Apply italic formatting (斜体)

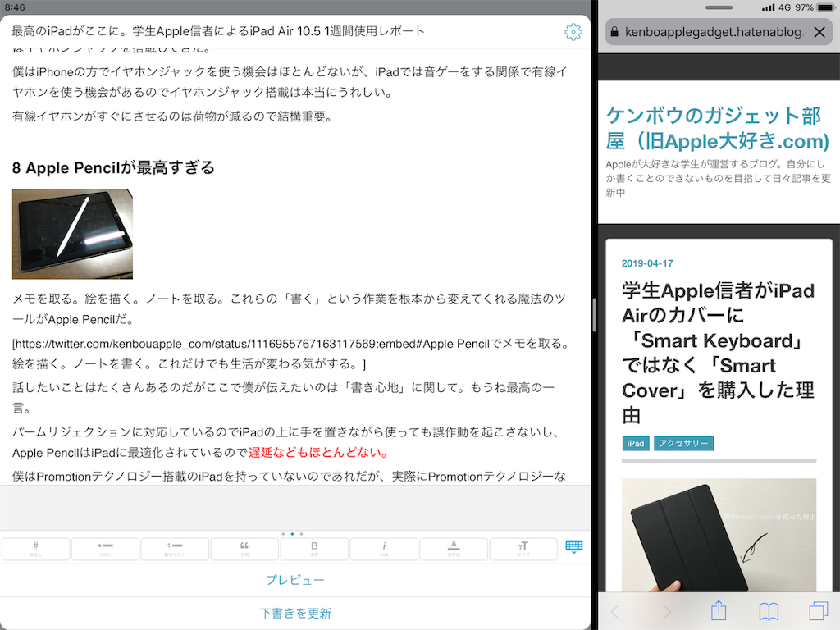[x=384, y=549]
